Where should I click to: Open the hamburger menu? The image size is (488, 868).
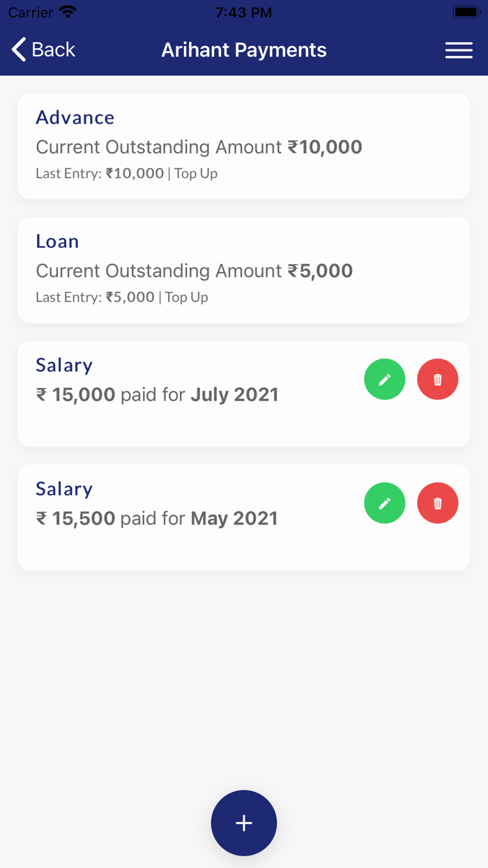point(459,50)
